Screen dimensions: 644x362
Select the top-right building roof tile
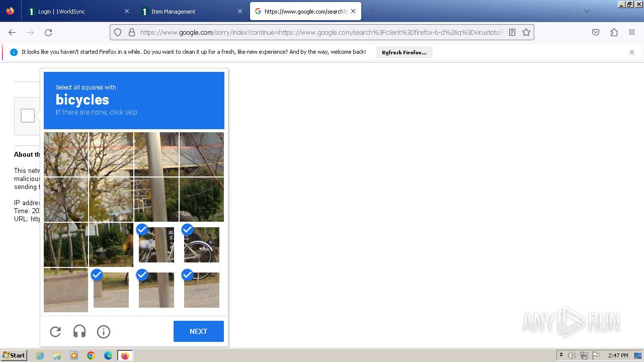pos(202,154)
